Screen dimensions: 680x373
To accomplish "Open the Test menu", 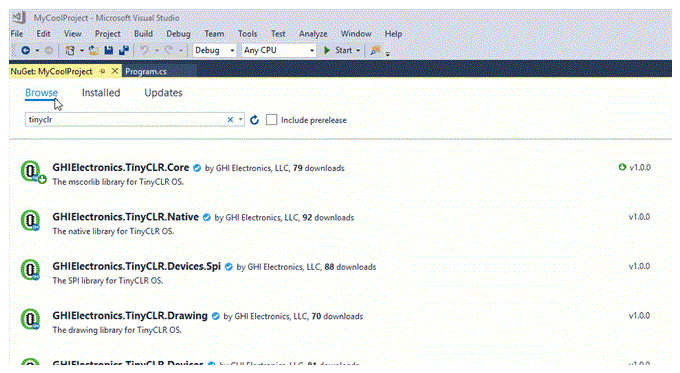I will click(278, 34).
